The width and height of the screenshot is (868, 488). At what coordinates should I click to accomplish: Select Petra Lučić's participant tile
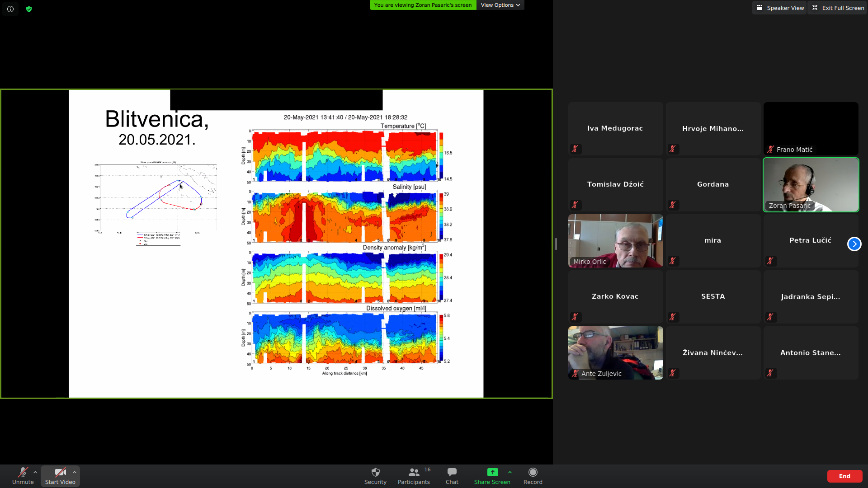(811, 241)
